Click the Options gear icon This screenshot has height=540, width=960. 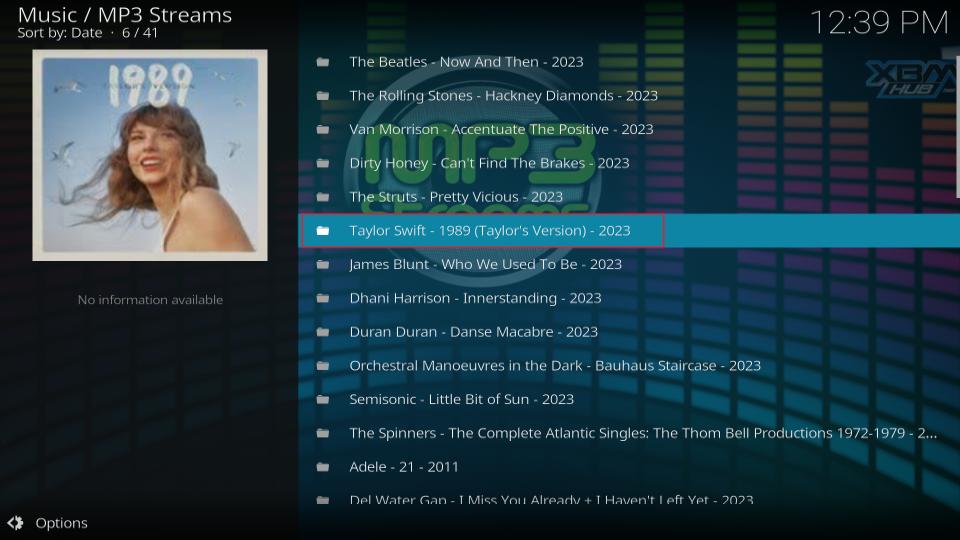[15, 523]
